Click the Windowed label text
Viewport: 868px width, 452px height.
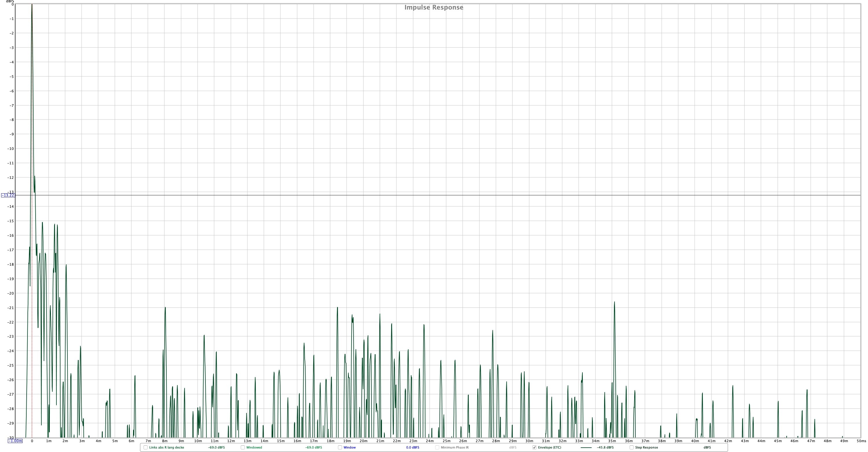(254, 447)
